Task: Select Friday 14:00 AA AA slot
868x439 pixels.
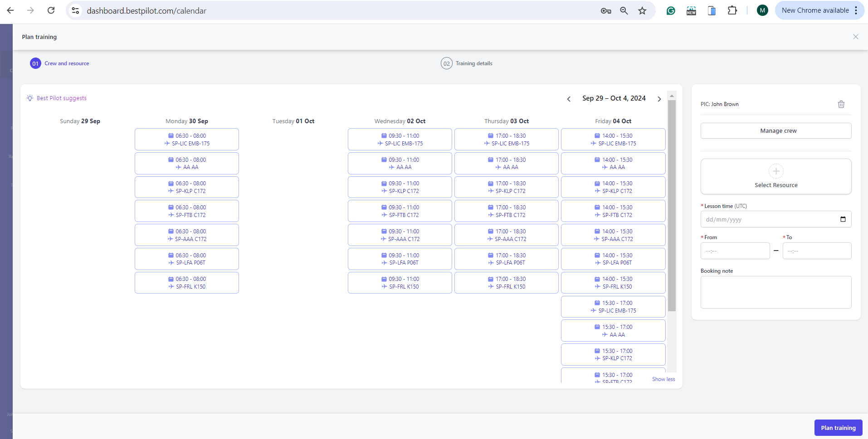Action: pyautogui.click(x=613, y=164)
